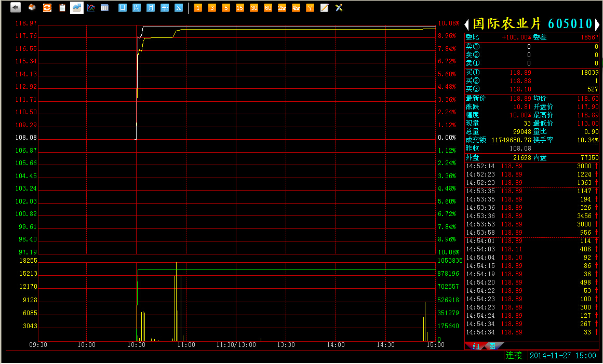Click the 外盘 21698 value
Screen dimensions: 603x364
click(x=522, y=157)
